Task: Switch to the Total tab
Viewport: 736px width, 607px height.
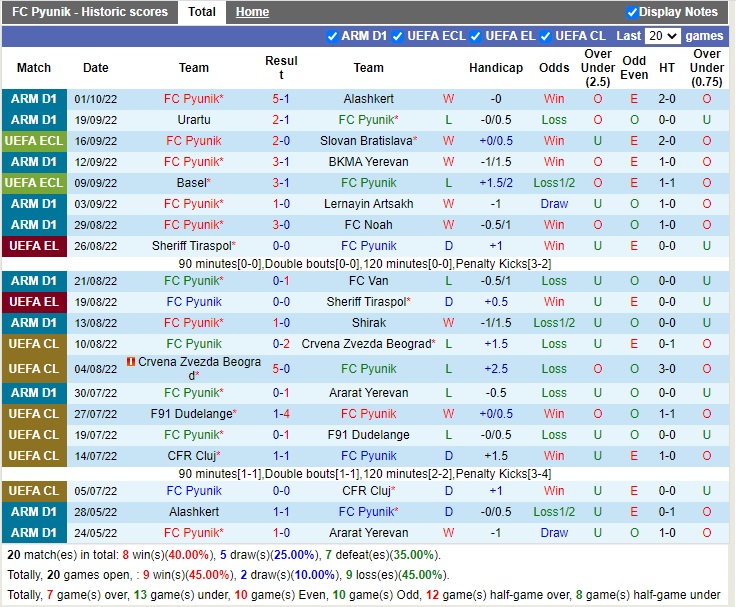Action: [201, 12]
